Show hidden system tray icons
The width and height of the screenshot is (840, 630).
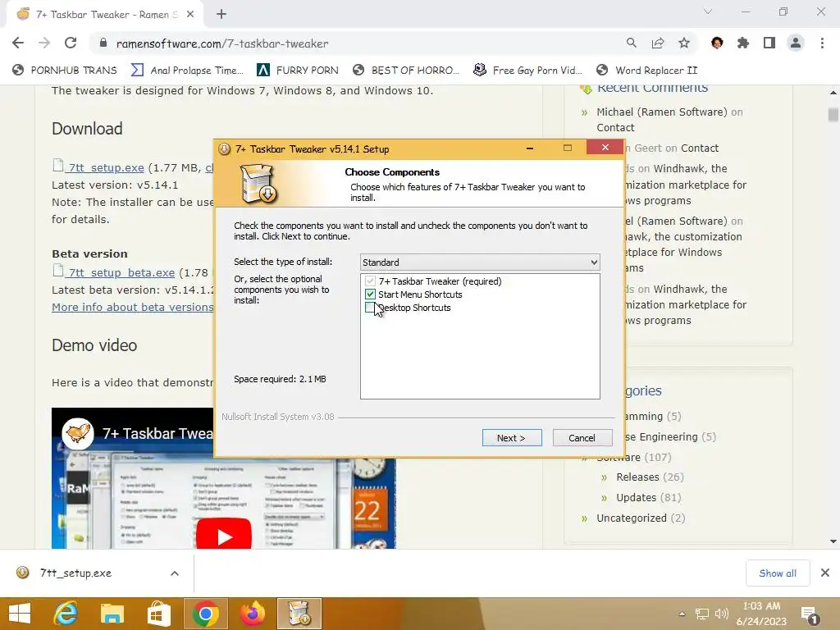pos(682,614)
